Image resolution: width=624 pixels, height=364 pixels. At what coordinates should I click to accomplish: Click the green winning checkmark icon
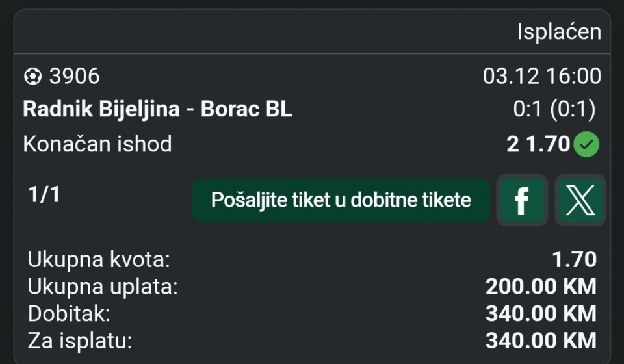(587, 144)
